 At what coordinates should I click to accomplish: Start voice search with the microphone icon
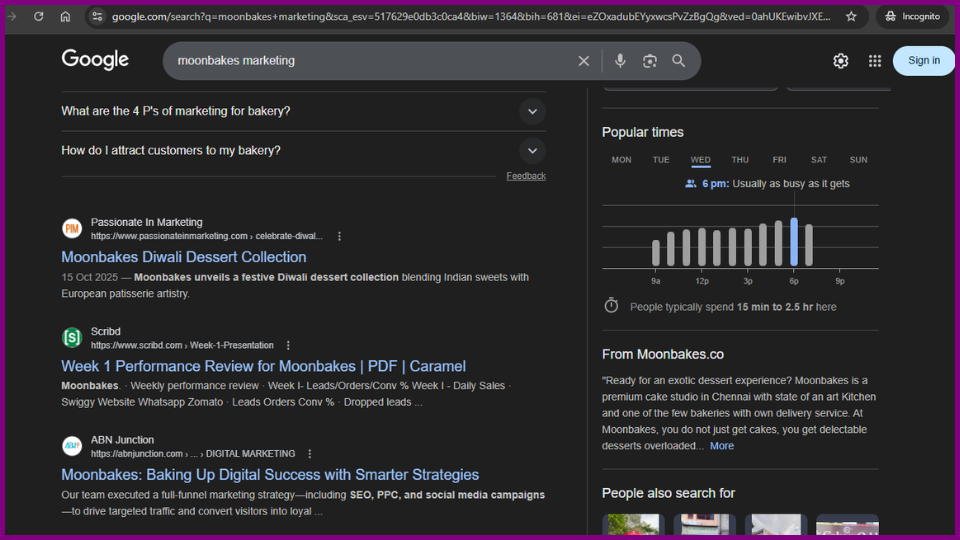tap(620, 61)
